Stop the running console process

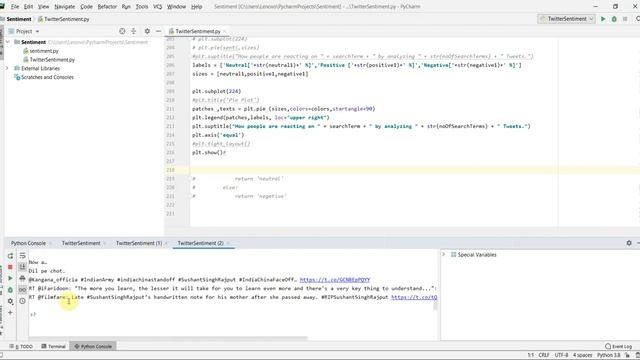point(10,267)
